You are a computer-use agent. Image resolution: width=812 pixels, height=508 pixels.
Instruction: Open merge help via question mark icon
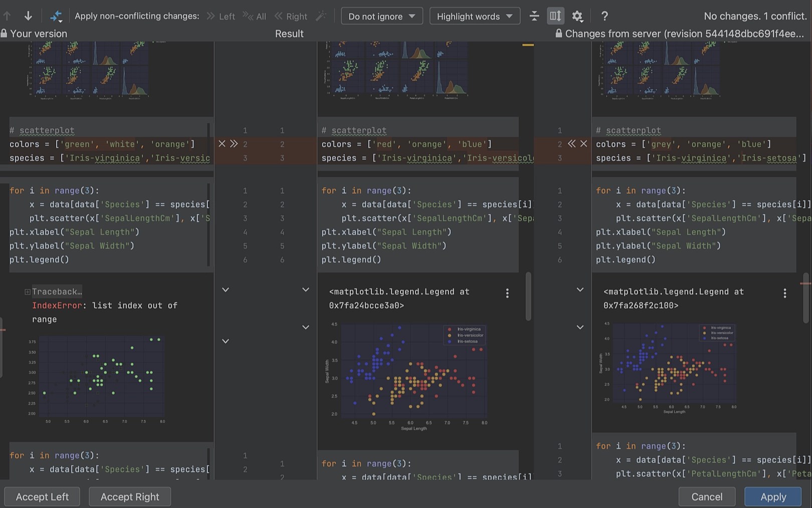pyautogui.click(x=604, y=16)
